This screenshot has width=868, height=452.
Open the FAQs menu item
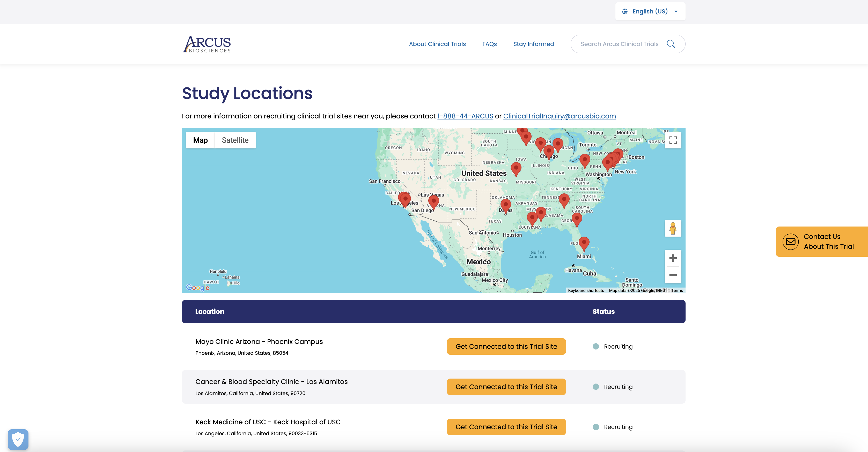489,44
